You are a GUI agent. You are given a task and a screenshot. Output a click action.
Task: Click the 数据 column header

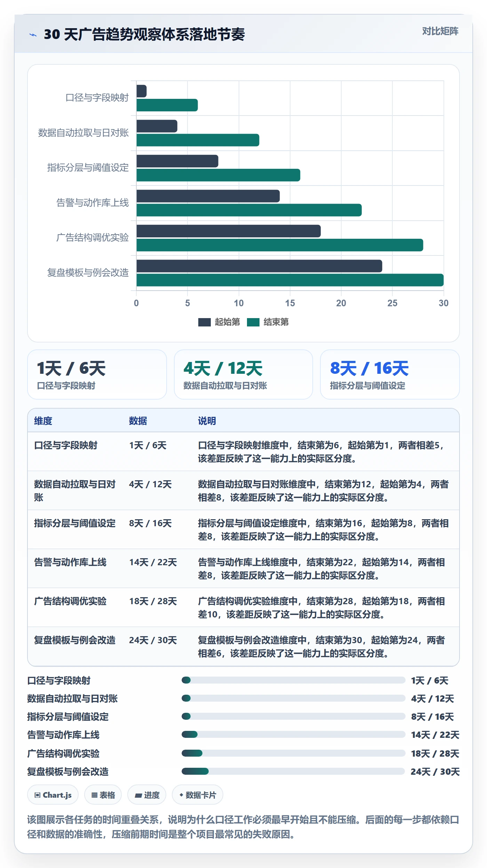click(x=138, y=421)
